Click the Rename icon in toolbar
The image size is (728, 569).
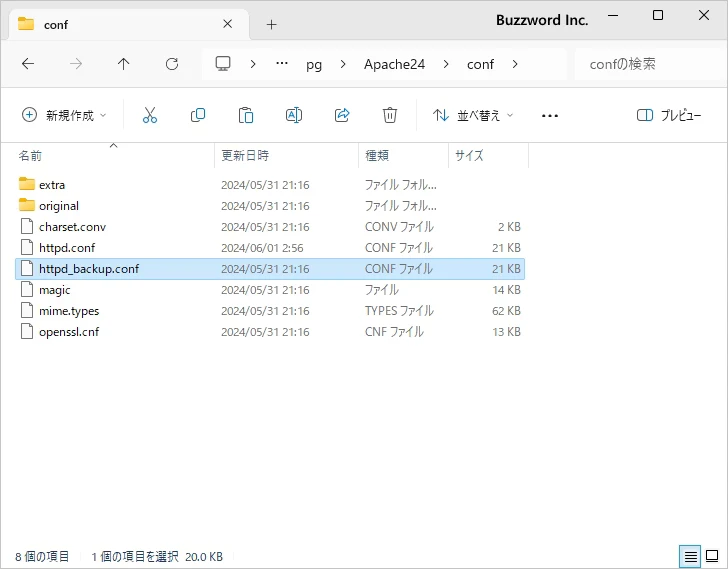tap(294, 115)
